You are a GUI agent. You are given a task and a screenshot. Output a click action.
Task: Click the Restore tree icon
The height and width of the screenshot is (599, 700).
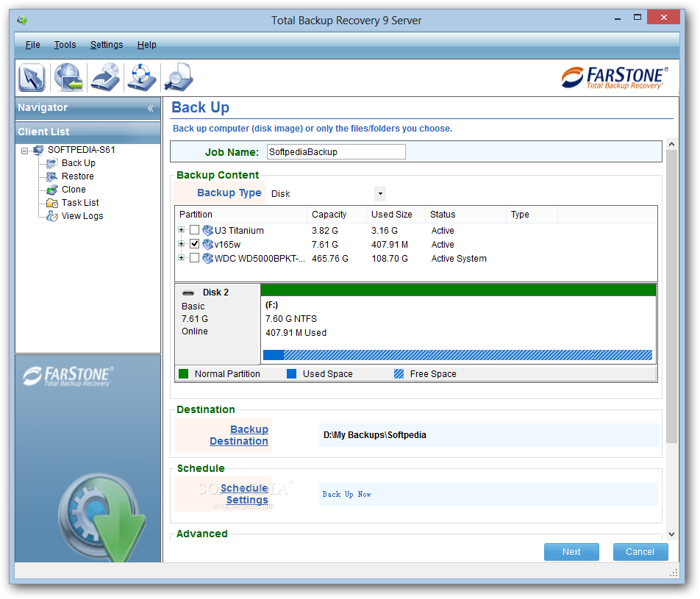click(52, 176)
